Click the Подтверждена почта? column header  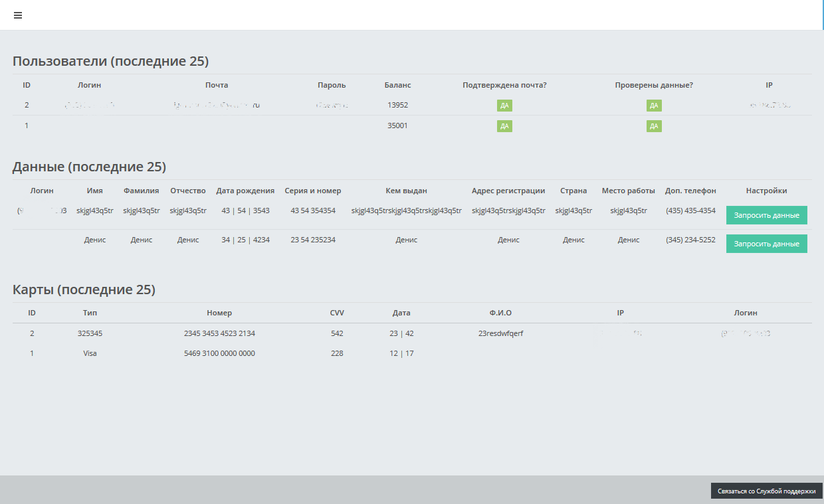click(x=504, y=85)
